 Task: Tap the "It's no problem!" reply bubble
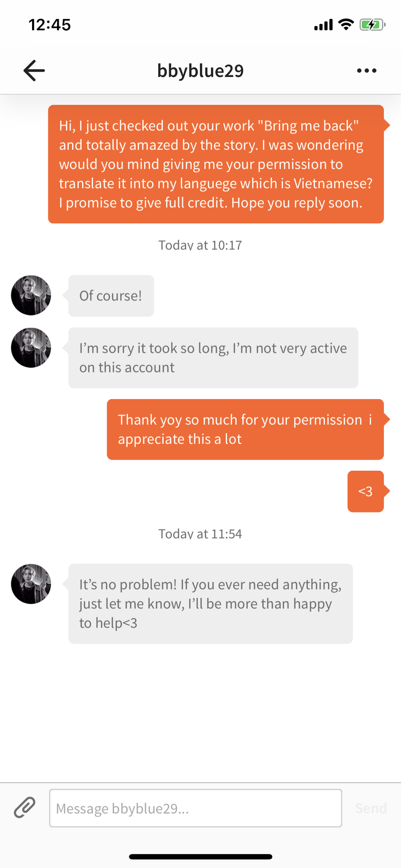coord(210,603)
